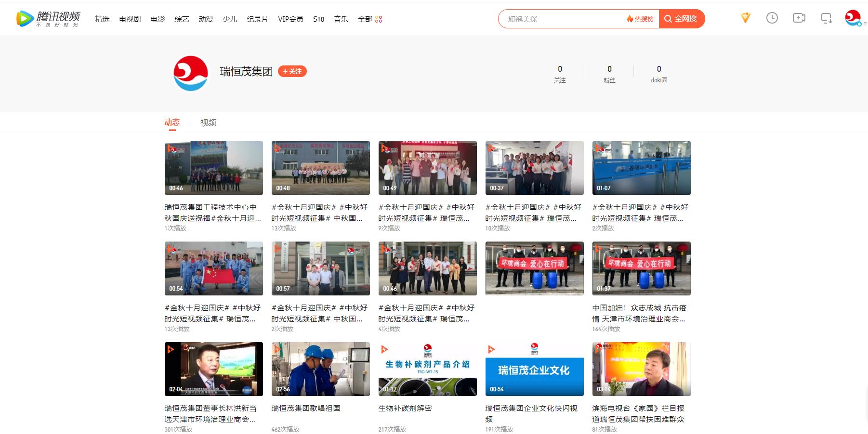Screen dimensions: 868x434
Task: Play the 瑞恒茂企业文化 thumbnail
Action: pos(535,369)
